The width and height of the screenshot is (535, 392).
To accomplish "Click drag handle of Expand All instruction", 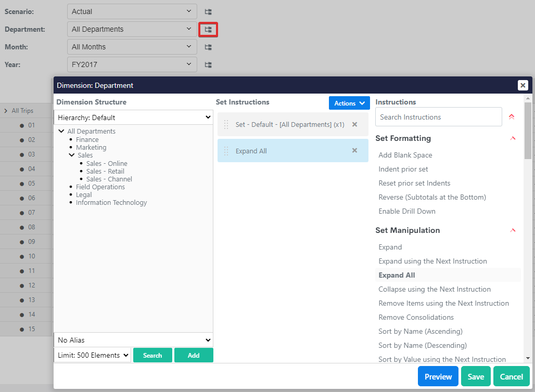I will click(226, 151).
